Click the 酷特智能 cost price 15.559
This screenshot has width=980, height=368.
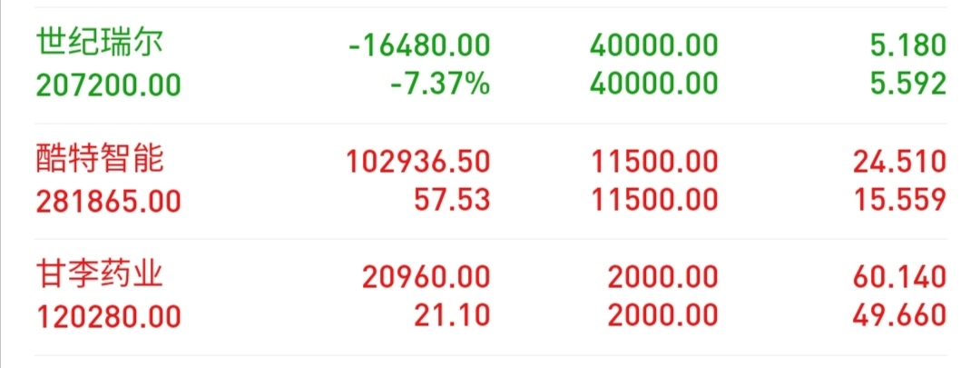coord(901,201)
